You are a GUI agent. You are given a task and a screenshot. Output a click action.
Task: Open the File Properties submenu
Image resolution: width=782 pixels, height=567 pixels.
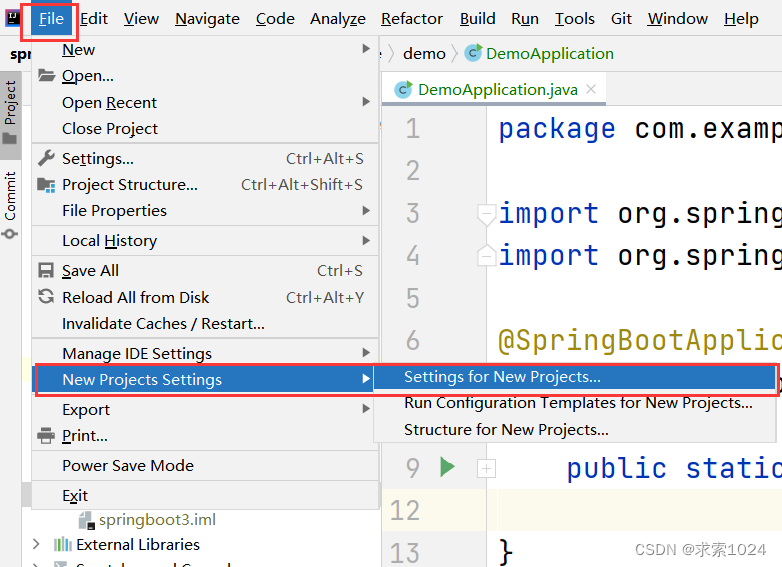[x=204, y=210]
